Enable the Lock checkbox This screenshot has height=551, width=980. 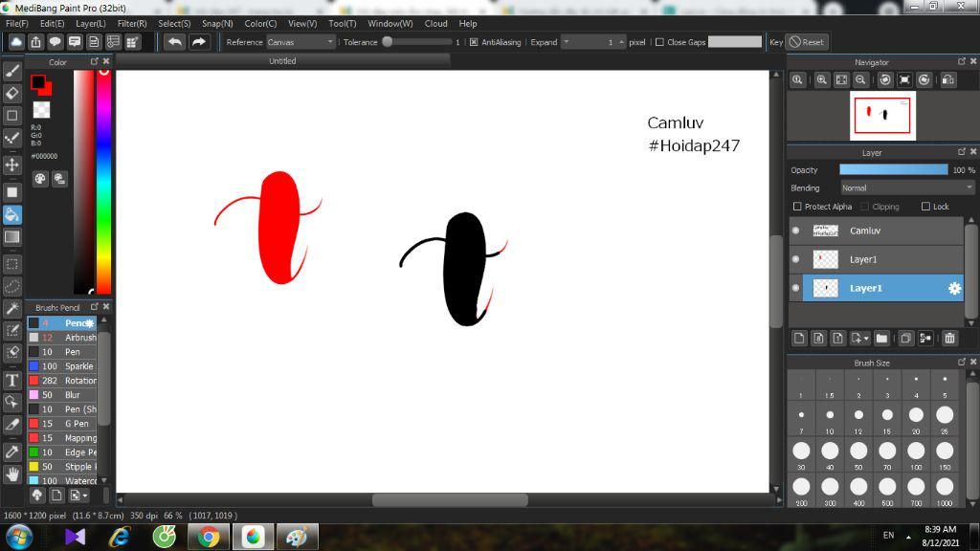click(x=925, y=207)
